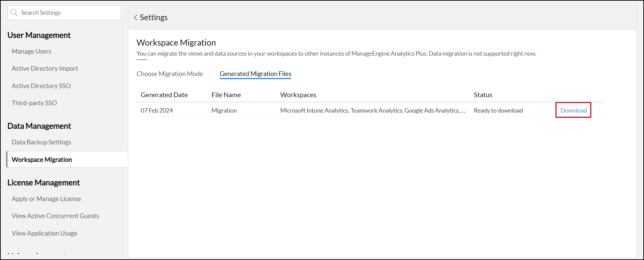The height and width of the screenshot is (260, 644).
Task: Switch to Choose Migration Mode tab
Action: (x=170, y=74)
